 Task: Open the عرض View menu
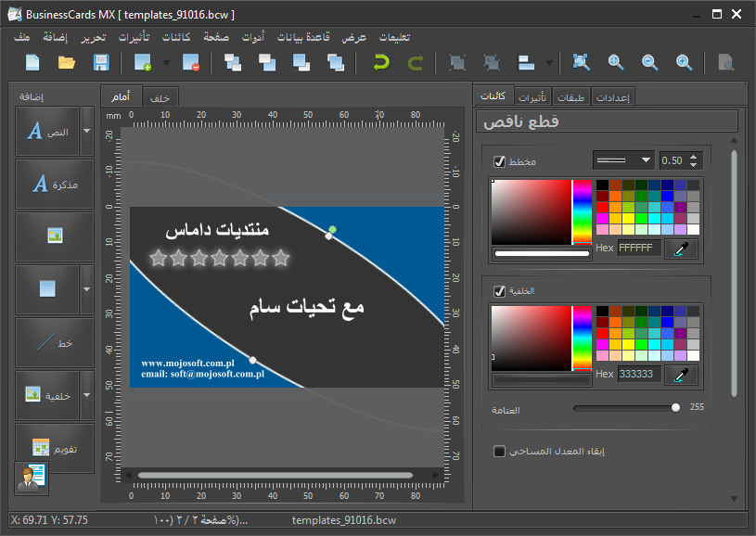pos(354,37)
